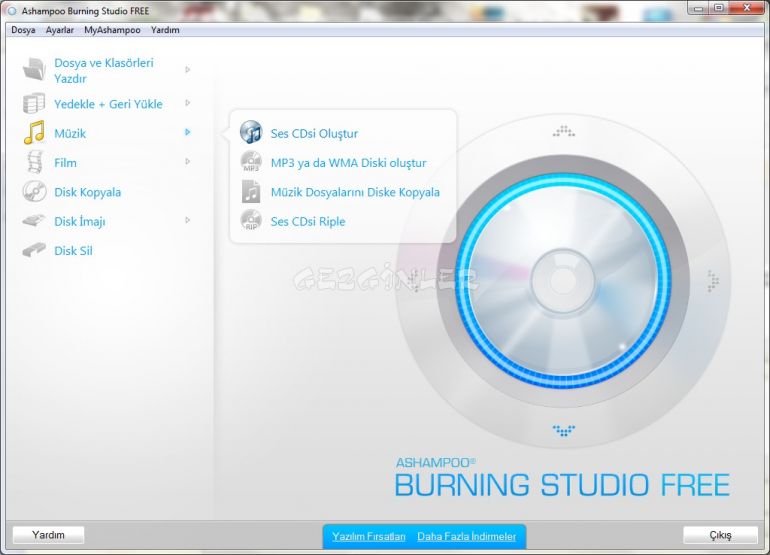770x555 pixels.
Task: Click the blue audio CD icon for Ses CDsi Oluştur
Action: [x=251, y=132]
